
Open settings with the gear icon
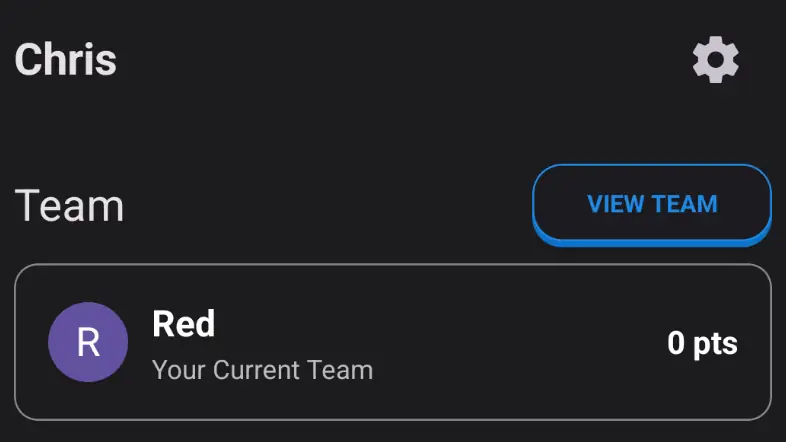(716, 60)
